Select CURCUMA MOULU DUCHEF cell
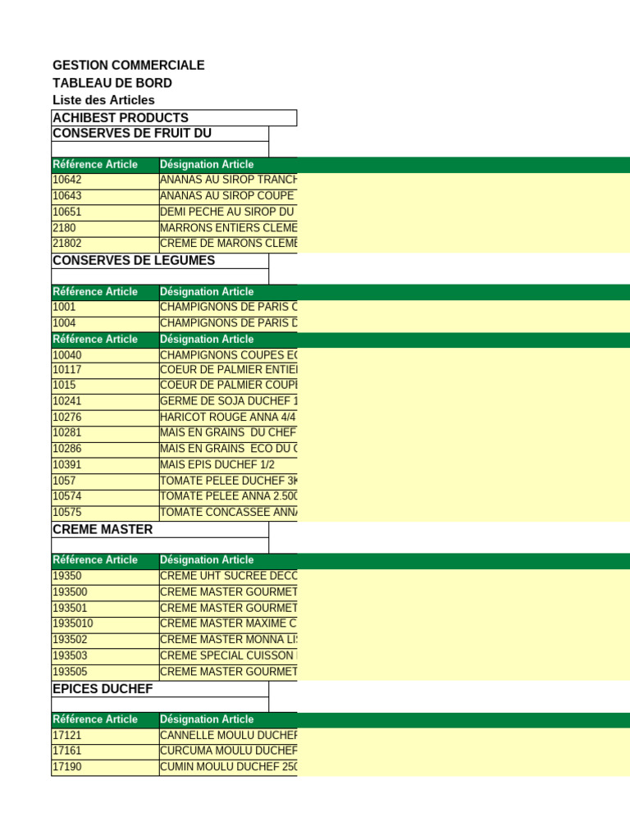Screen dimensions: 630x840 [228, 752]
